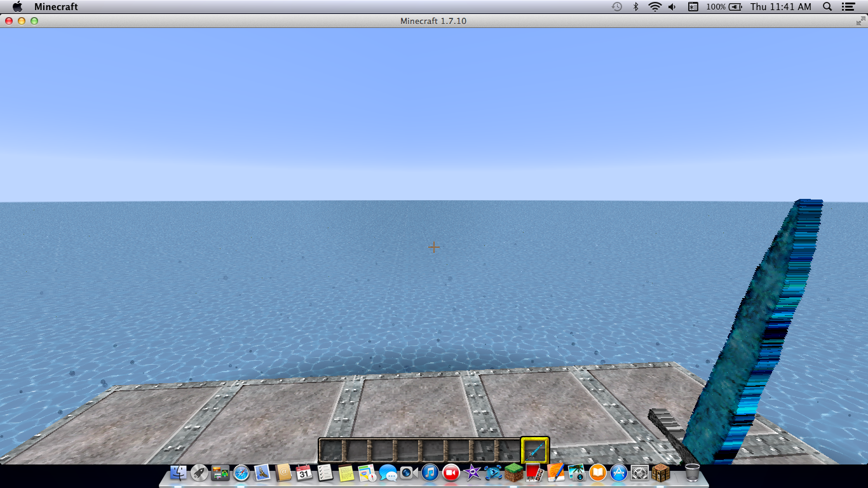Open Pages pen icon in Dock
Screen dimensions: 868x488
[556, 473]
